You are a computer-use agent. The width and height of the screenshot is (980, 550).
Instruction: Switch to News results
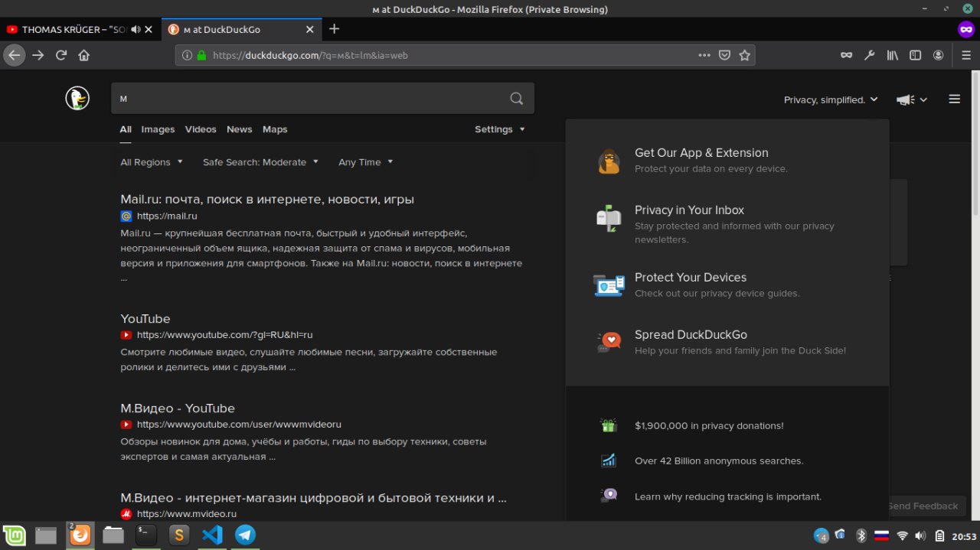pyautogui.click(x=240, y=129)
